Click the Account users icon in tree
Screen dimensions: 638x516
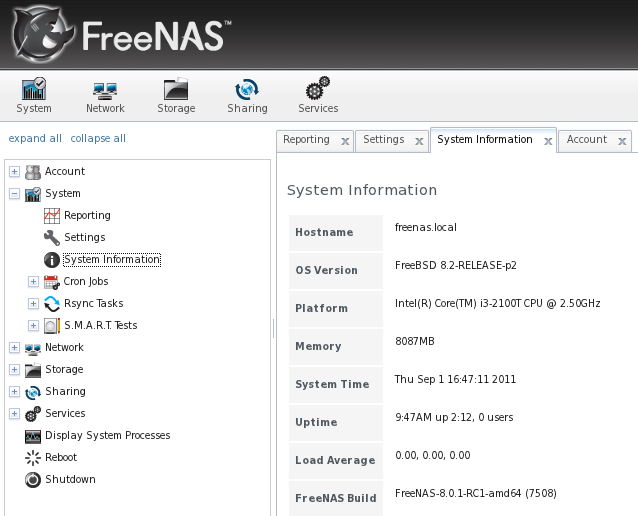pyautogui.click(x=33, y=172)
